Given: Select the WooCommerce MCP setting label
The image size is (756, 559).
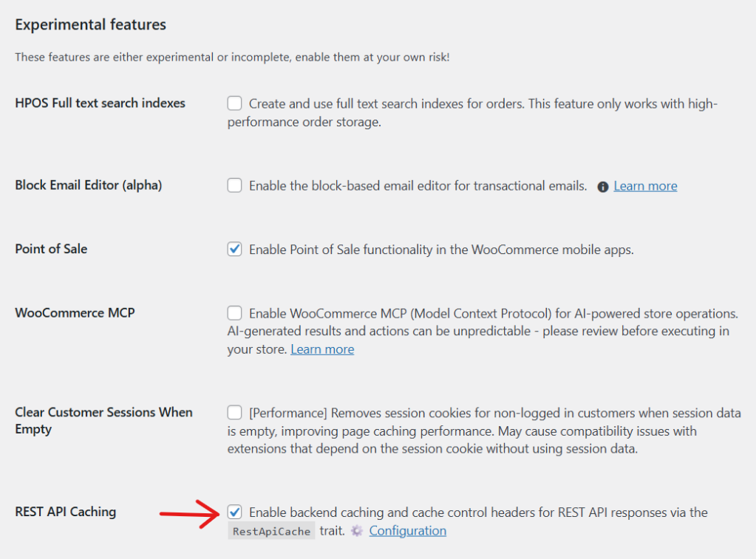Looking at the screenshot, I should tap(74, 312).
